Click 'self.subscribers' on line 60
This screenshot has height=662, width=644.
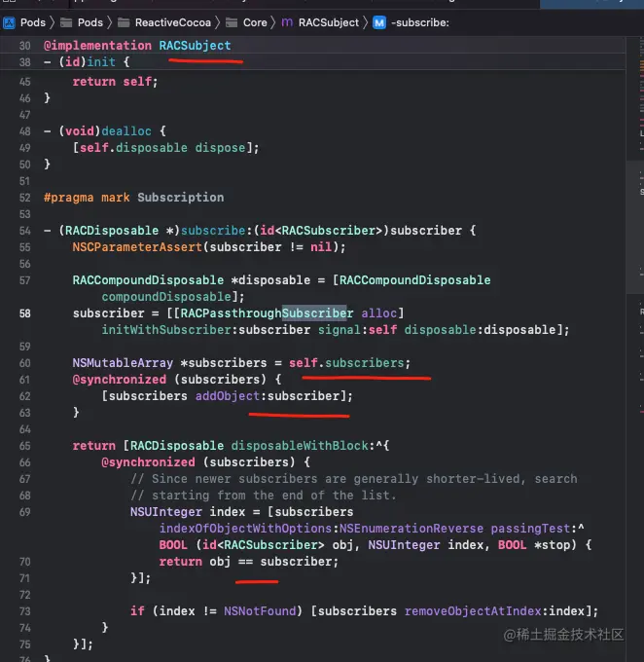pos(346,363)
